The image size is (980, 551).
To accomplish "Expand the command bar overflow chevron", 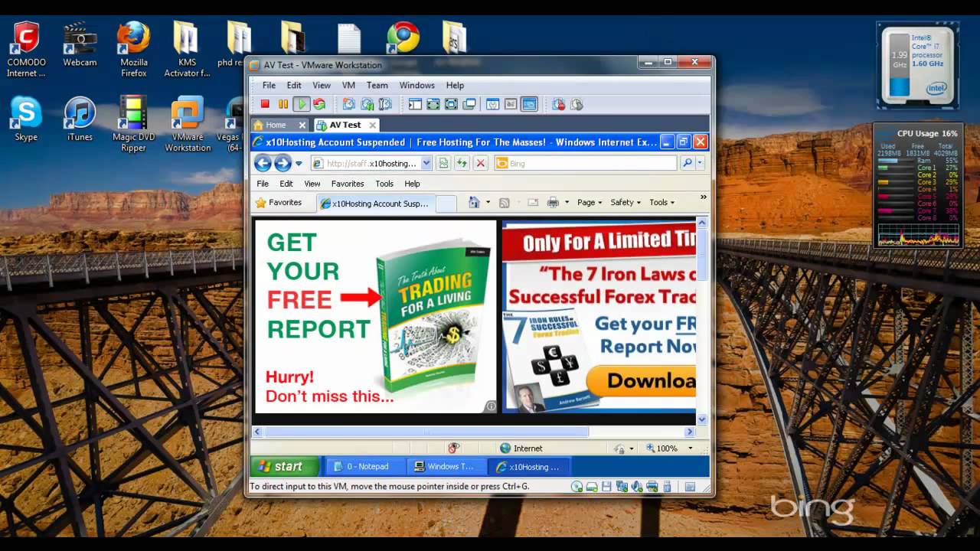I will 703,197.
